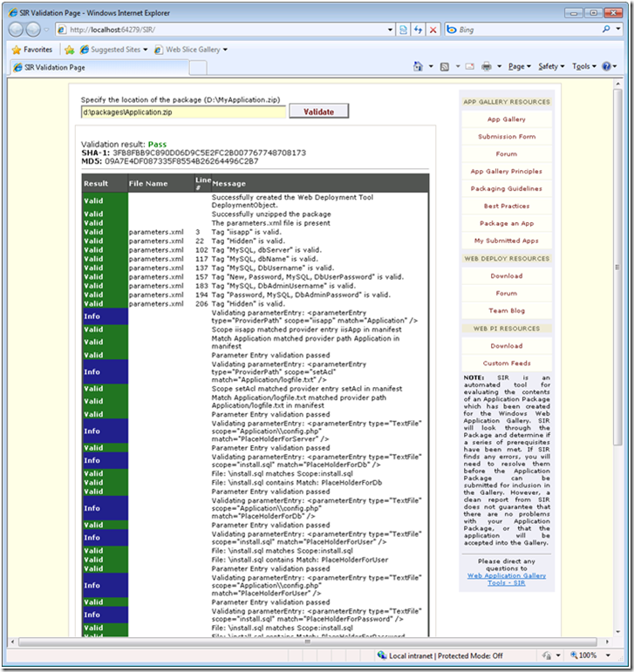Screen dimensions: 634x672
Task: Open the Page menu
Action: (520, 66)
